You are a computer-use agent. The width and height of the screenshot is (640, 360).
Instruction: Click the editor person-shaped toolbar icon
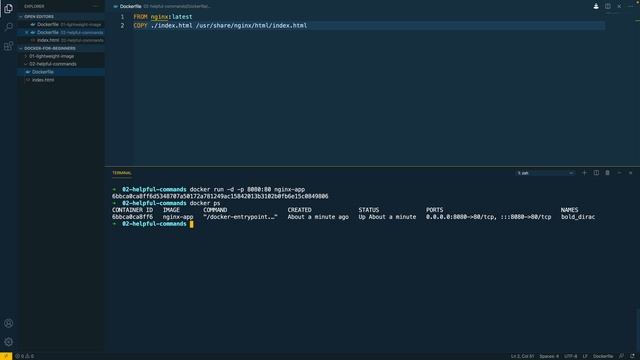(596, 6)
